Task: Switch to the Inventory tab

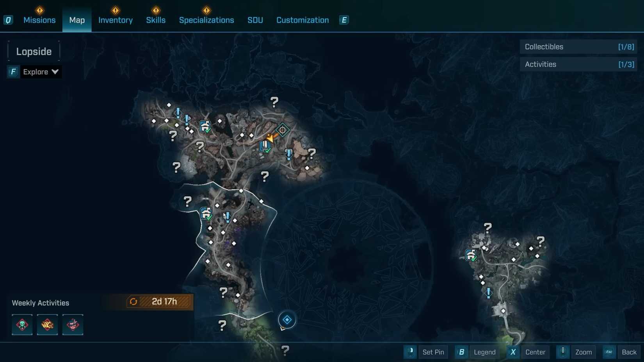Action: [115, 20]
